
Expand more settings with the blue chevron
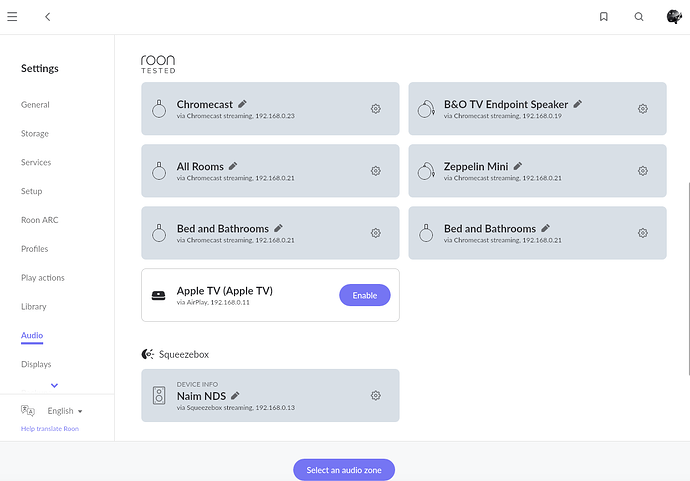(54, 386)
